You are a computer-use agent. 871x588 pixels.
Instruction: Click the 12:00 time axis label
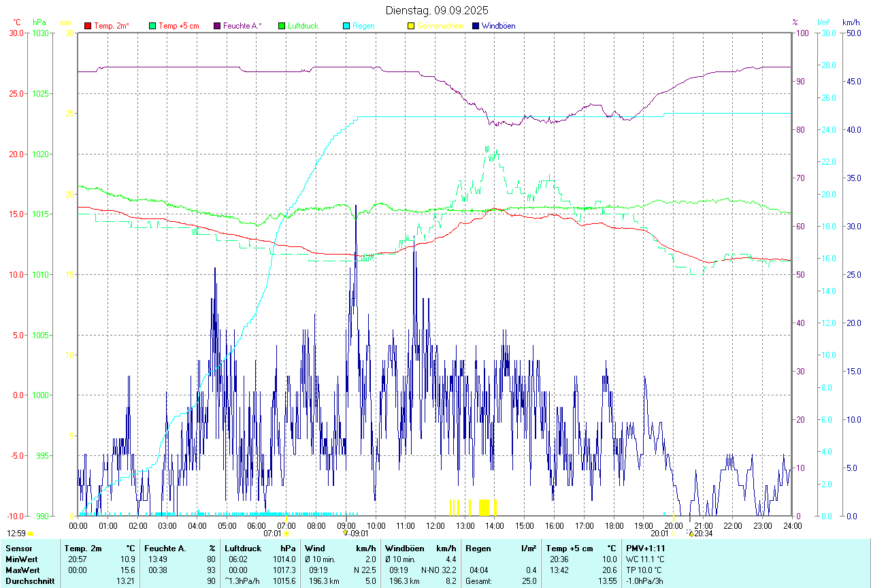pyautogui.click(x=435, y=525)
